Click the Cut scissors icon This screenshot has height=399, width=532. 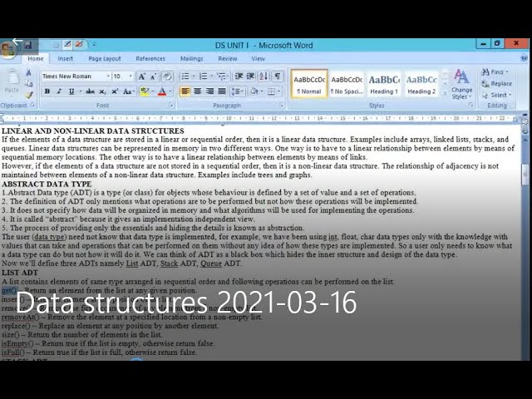29,72
